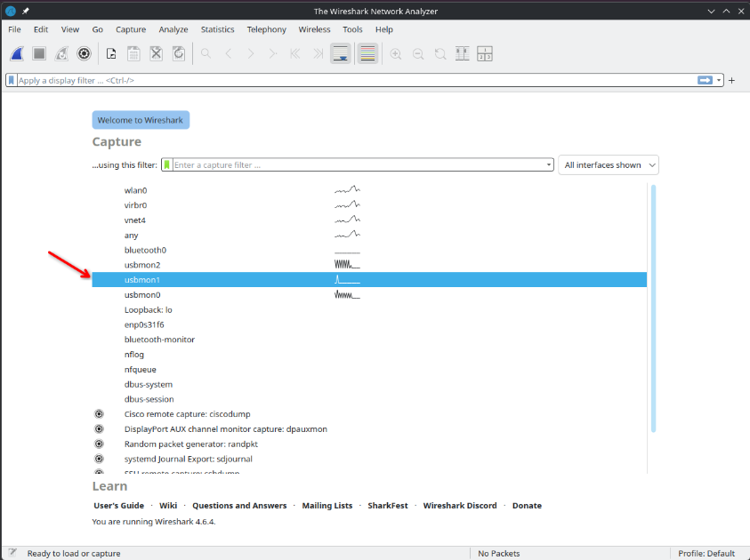Image resolution: width=750 pixels, height=560 pixels.
Task: Open the Statistics menu
Action: pos(217,29)
